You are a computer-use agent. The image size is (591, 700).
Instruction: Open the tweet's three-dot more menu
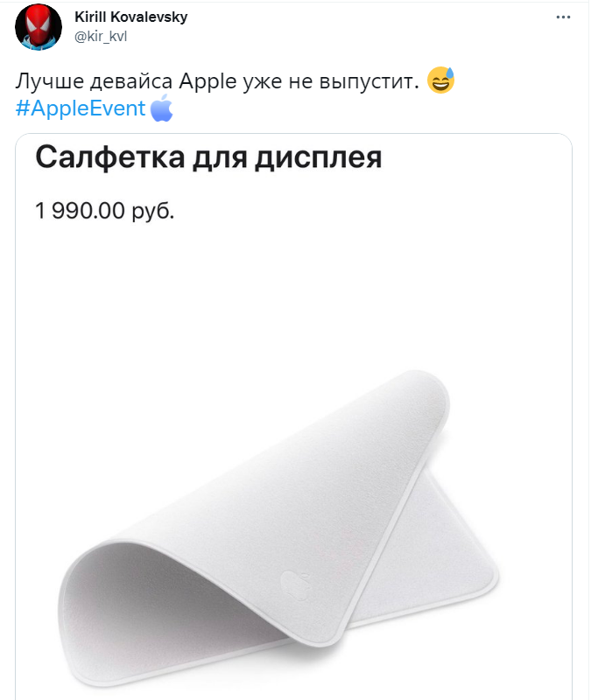coord(563,17)
